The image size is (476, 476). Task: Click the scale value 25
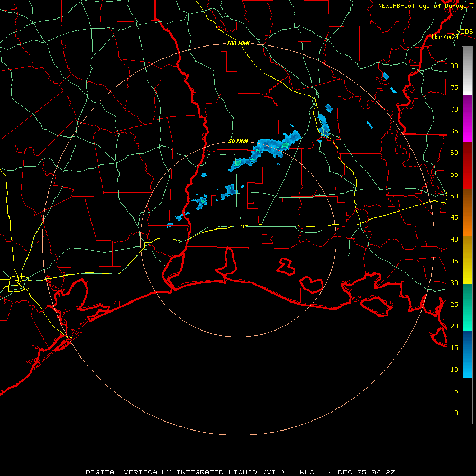(x=454, y=305)
